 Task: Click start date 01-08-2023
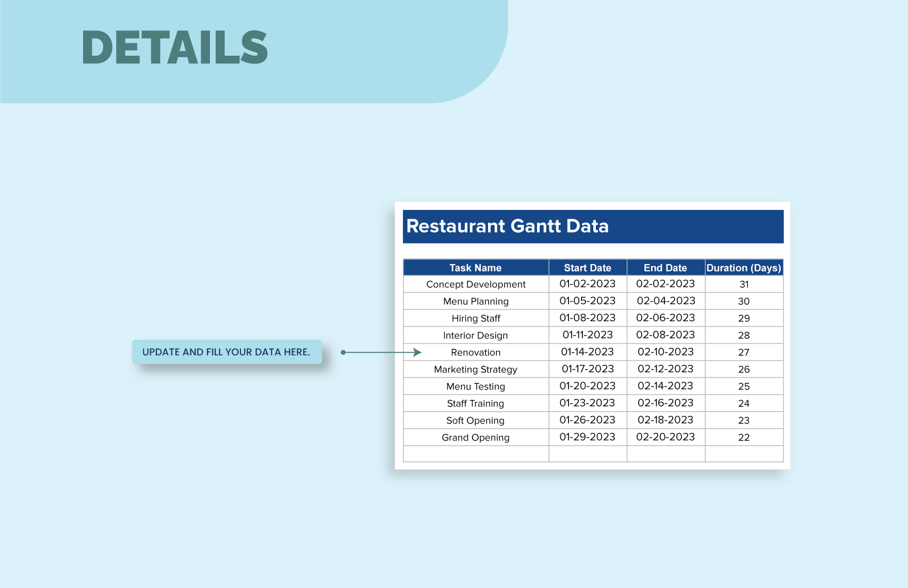pyautogui.click(x=588, y=318)
